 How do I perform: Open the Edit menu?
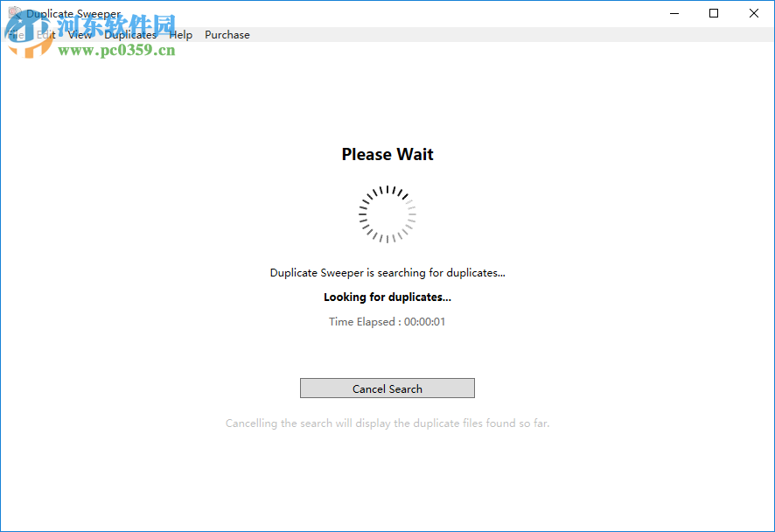pos(45,34)
